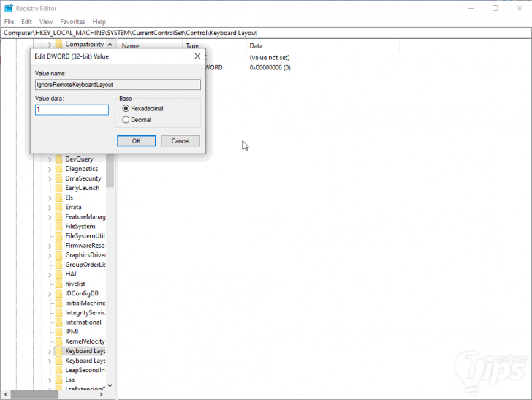532x400 pixels.
Task: Expand the HAL key
Action: (x=50, y=274)
